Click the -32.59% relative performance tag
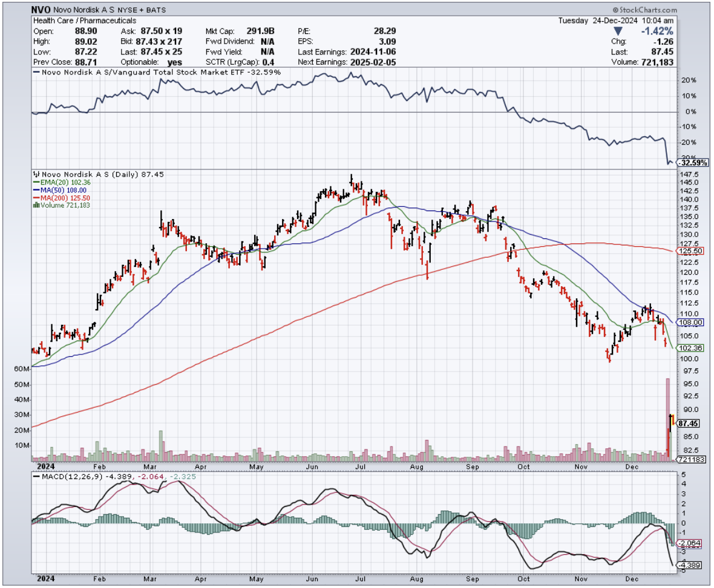Image resolution: width=714 pixels, height=588 pixels. pyautogui.click(x=693, y=163)
